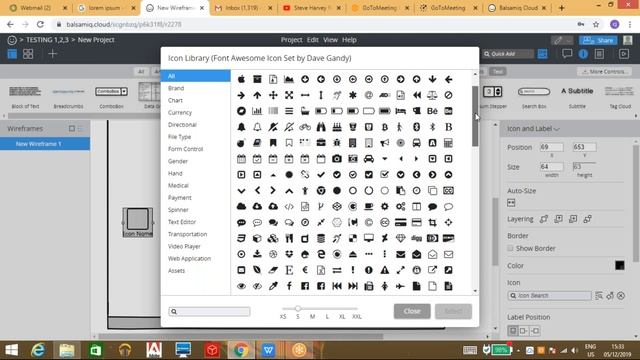
Task: Choose the euro sign icon
Action: 305,270
